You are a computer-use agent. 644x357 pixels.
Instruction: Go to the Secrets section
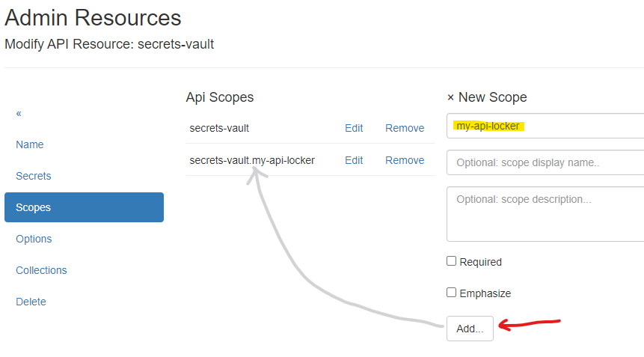[x=34, y=176]
